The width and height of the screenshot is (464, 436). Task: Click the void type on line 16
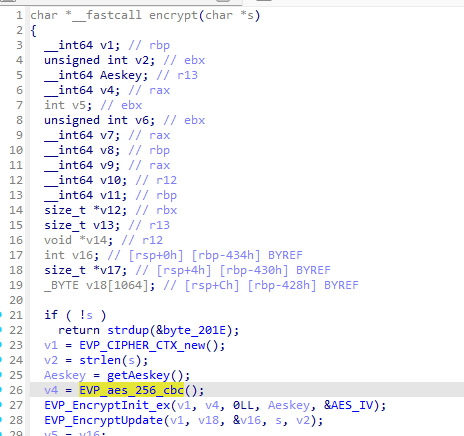coord(58,240)
